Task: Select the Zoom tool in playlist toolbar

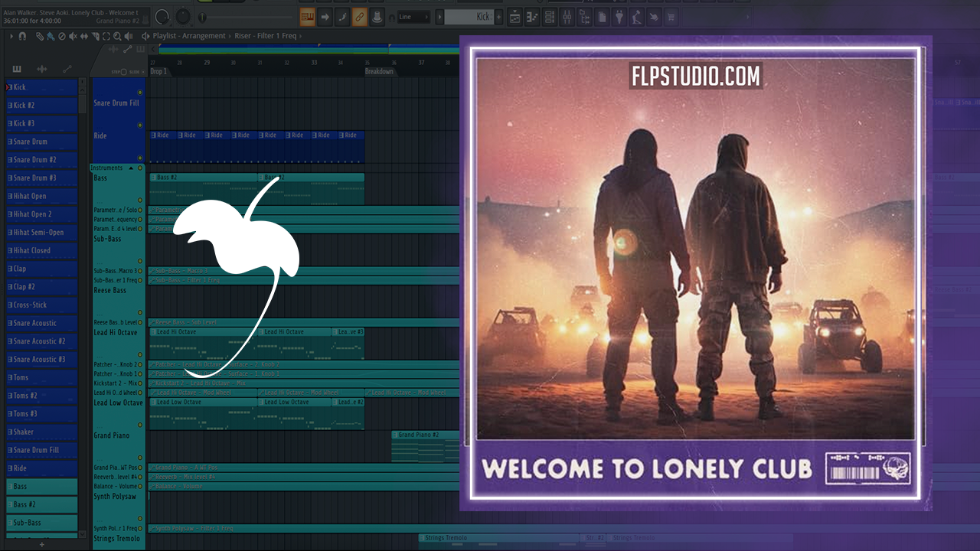Action: (x=117, y=36)
